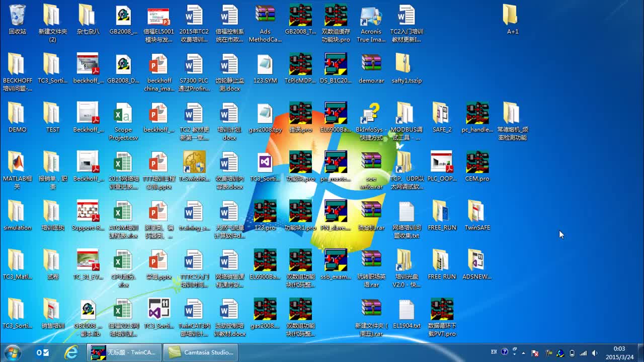Select the ATOM培训课程表.xlsx spreadsheet

[123, 220]
